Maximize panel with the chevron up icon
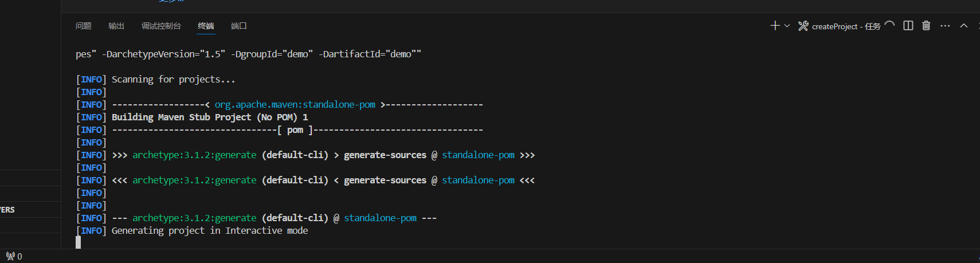Image resolution: width=980 pixels, height=263 pixels. point(964,26)
